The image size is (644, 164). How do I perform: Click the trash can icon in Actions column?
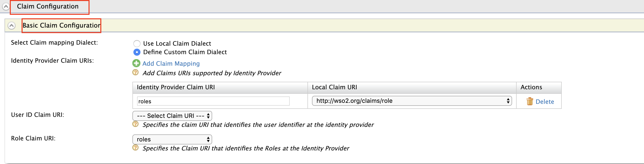tap(530, 101)
